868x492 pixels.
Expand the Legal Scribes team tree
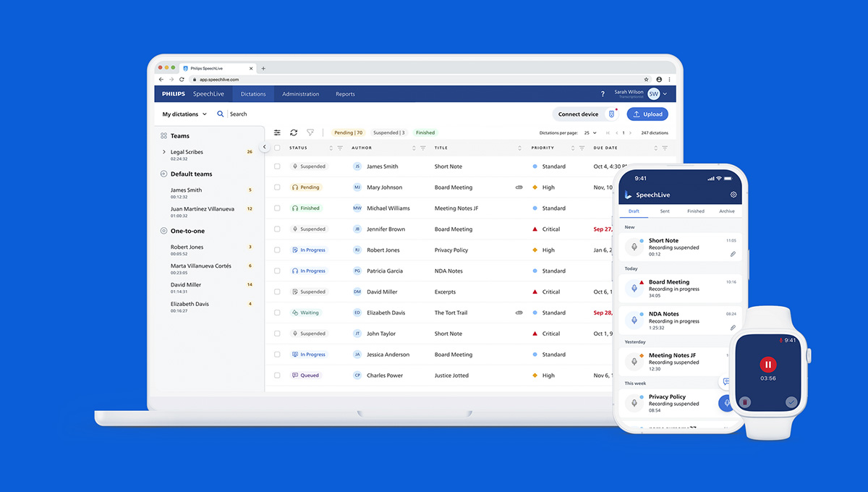point(164,152)
